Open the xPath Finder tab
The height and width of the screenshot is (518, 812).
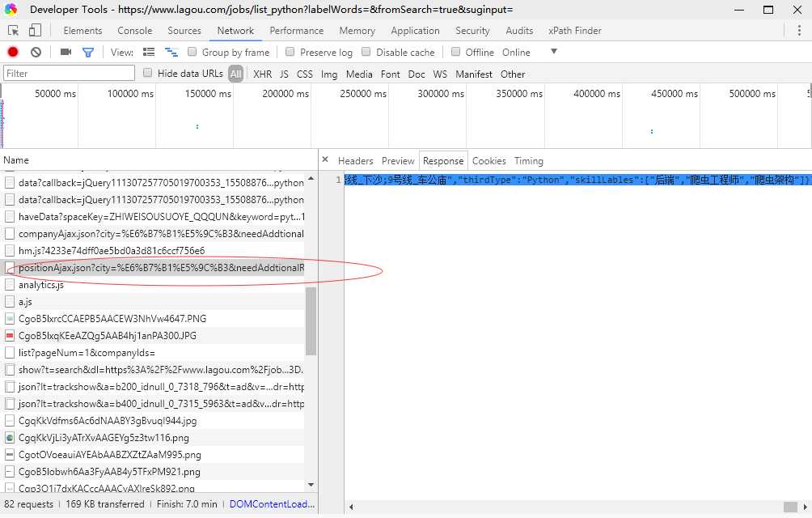tap(575, 31)
